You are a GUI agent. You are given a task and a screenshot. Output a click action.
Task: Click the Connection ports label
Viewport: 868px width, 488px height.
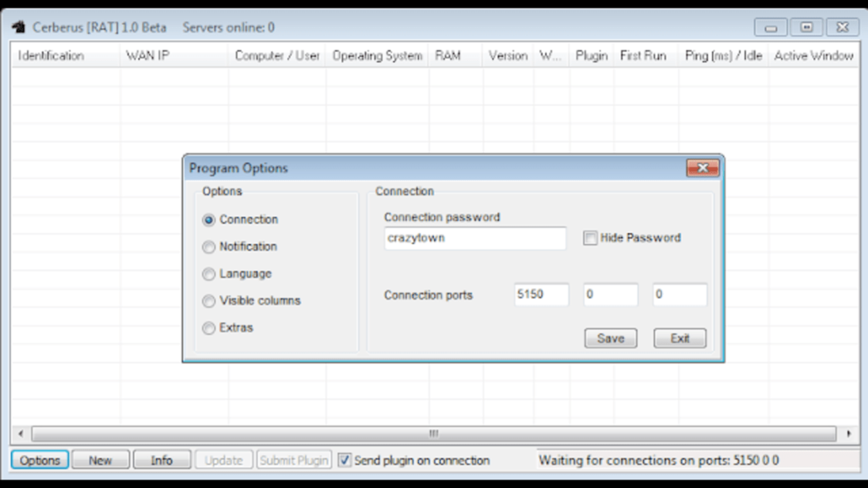(428, 296)
